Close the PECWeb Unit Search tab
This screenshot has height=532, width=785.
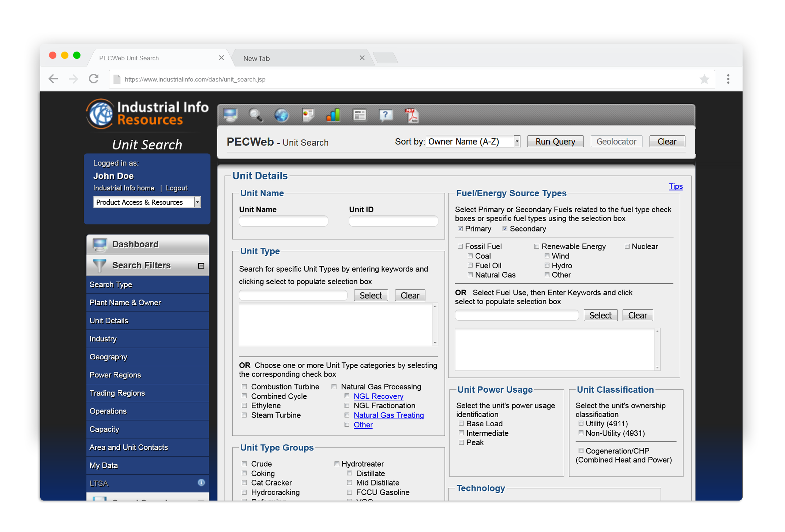(221, 58)
